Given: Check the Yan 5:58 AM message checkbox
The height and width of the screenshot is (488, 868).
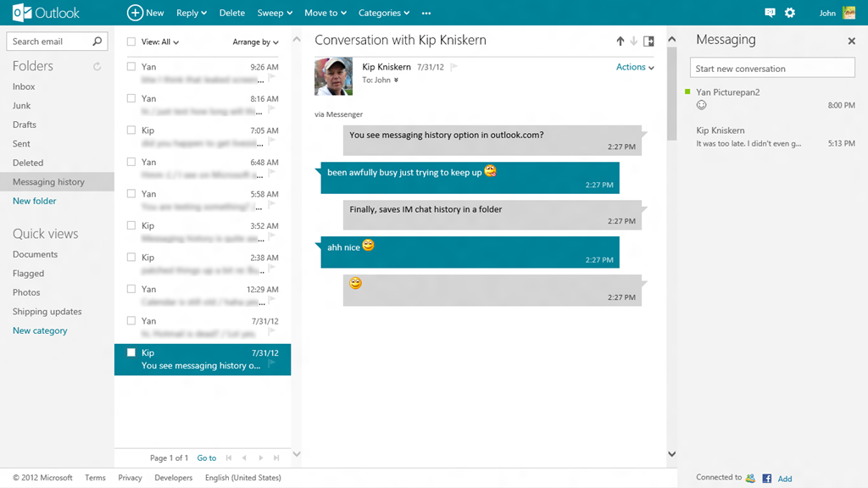Looking at the screenshot, I should [131, 194].
